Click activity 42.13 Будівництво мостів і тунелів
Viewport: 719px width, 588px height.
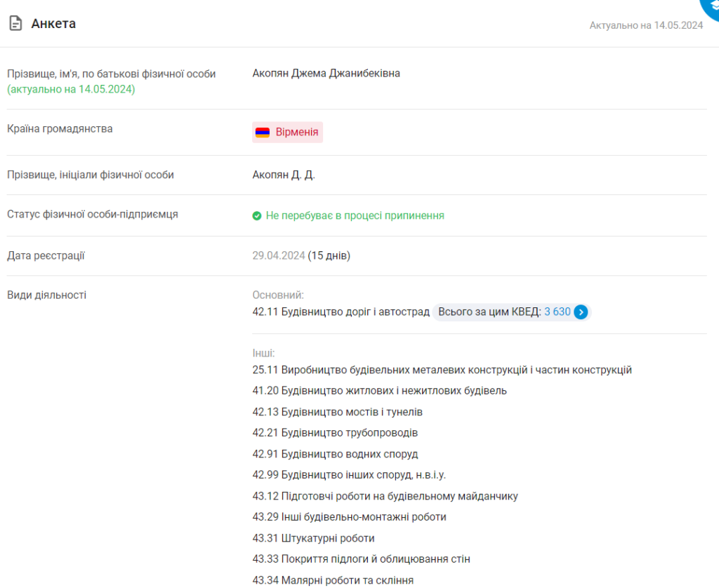click(x=337, y=412)
